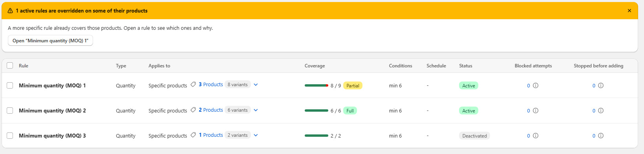
Task: Click stopped-before-adding info icon for MOQ 2
Action: (601, 111)
